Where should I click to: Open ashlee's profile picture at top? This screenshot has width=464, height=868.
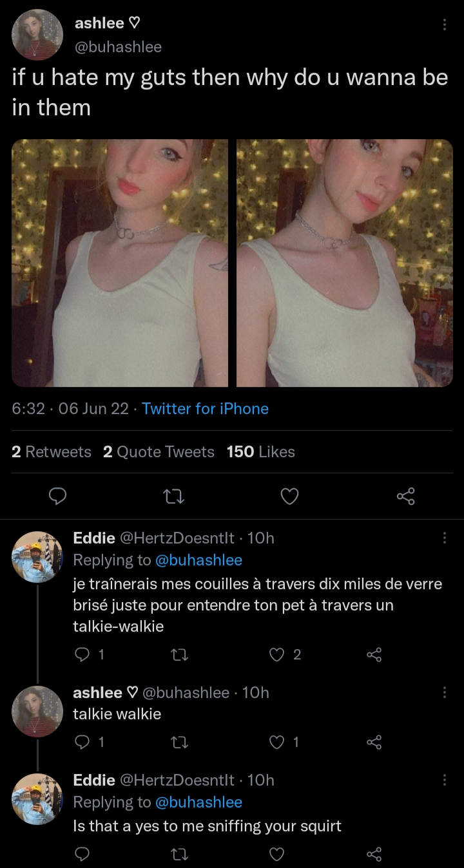(37, 35)
